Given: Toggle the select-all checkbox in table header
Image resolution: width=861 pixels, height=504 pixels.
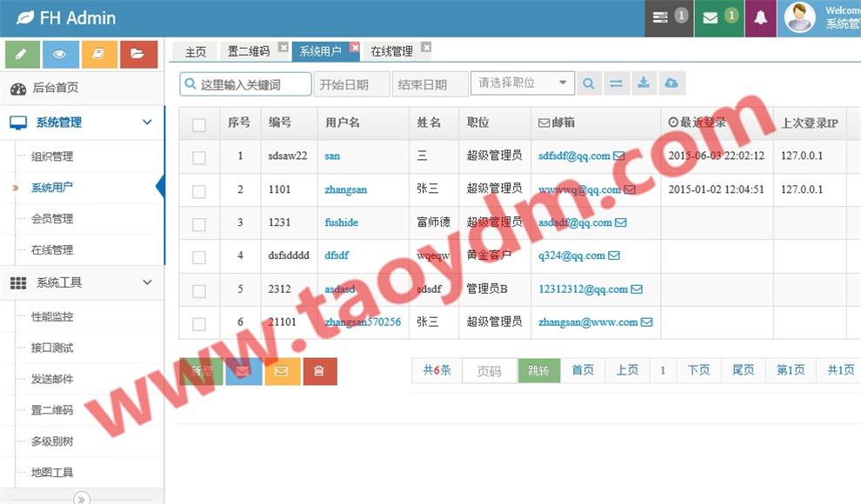Looking at the screenshot, I should point(199,124).
